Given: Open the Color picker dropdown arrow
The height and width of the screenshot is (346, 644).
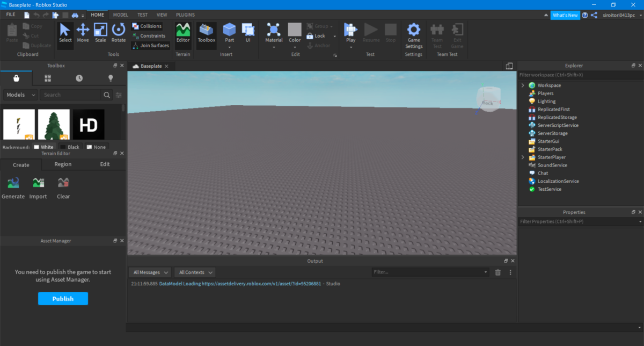Looking at the screenshot, I should coord(295,47).
